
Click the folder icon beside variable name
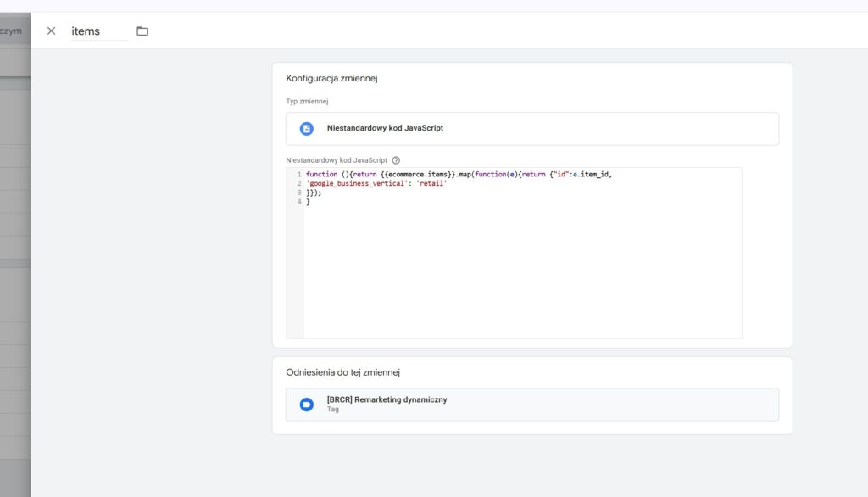(x=142, y=31)
